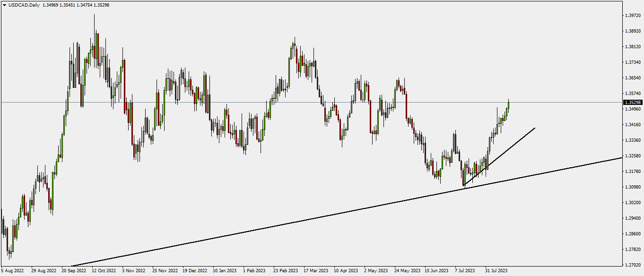Click the 1.38120 price axis label
The height and width of the screenshot is (276, 644).
pyautogui.click(x=633, y=47)
